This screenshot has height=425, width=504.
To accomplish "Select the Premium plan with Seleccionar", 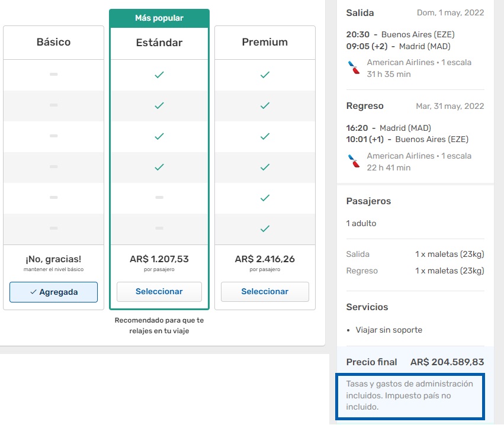I will point(265,292).
